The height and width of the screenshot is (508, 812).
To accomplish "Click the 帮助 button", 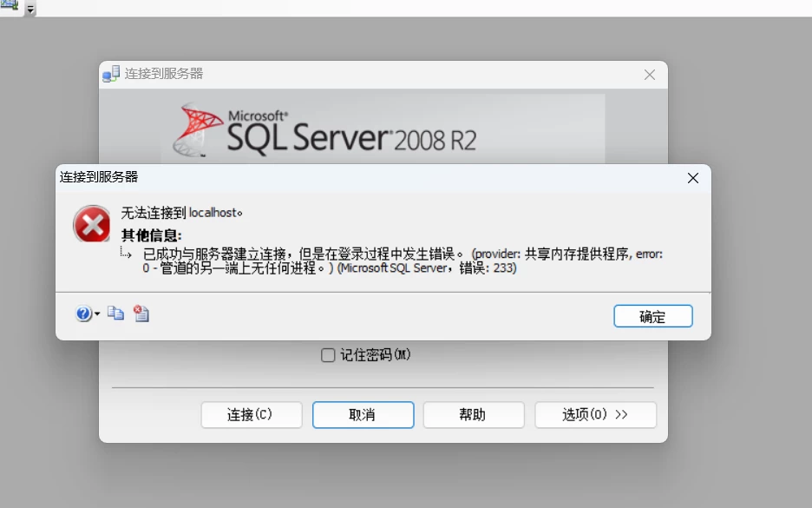I will click(474, 415).
